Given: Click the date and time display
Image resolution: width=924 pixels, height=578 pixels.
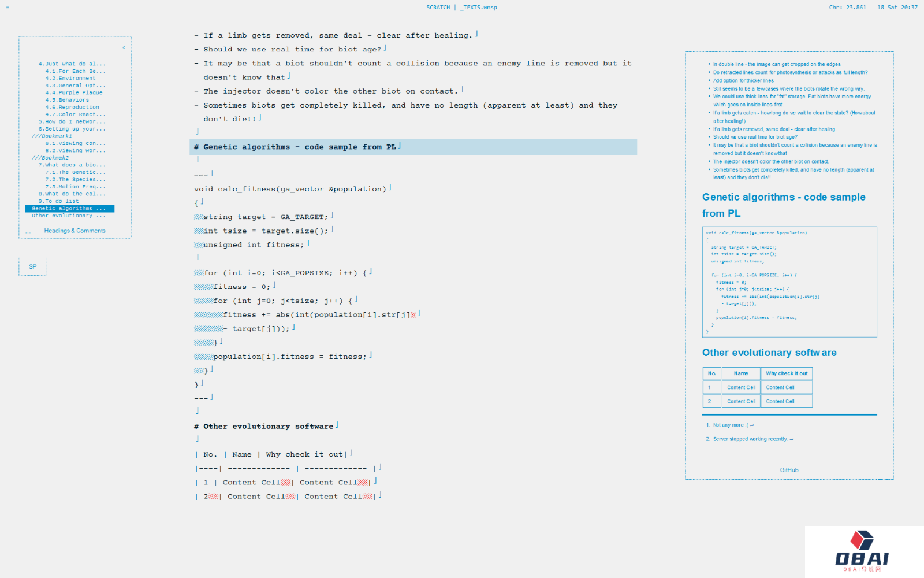Looking at the screenshot, I should coord(897,8).
